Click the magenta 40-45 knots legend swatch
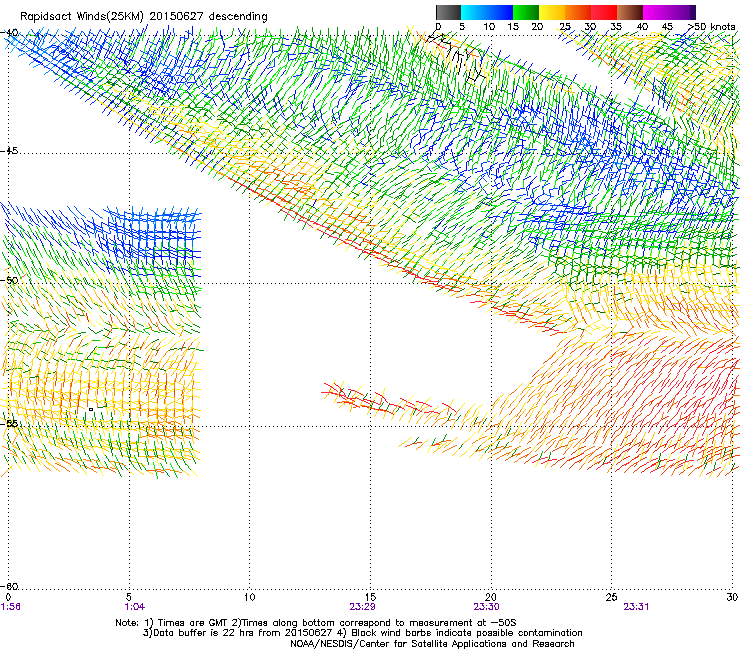 pyautogui.click(x=656, y=12)
